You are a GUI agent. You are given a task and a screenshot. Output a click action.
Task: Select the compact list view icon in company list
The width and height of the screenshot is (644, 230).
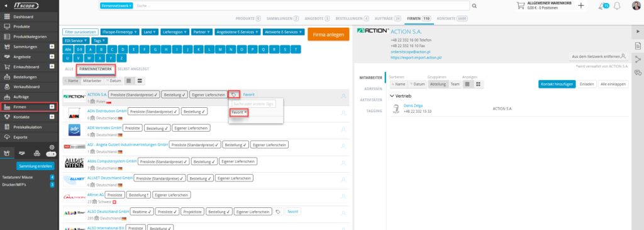(x=129, y=81)
